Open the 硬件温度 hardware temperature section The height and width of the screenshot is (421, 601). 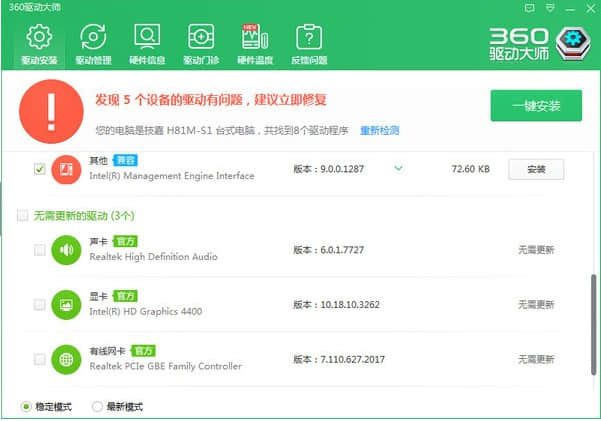pyautogui.click(x=255, y=45)
